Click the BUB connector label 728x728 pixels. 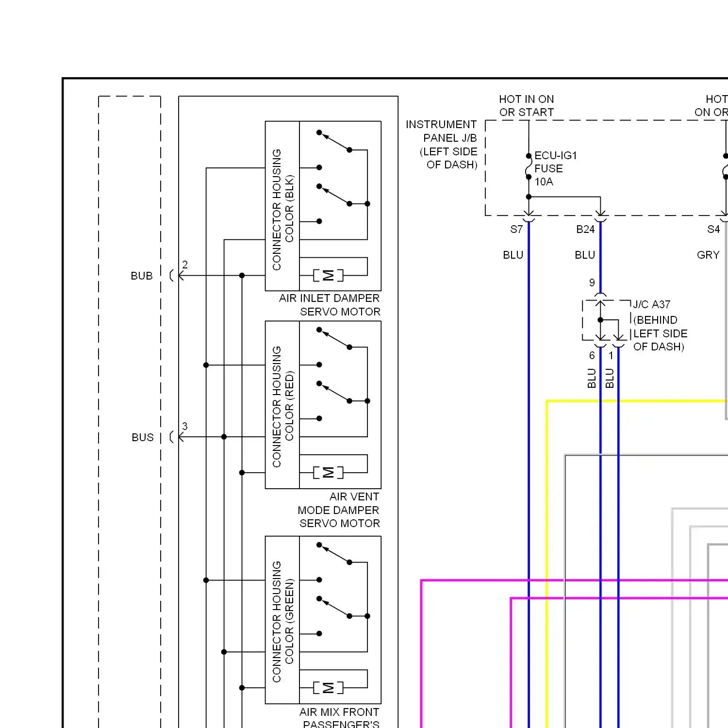142,276
